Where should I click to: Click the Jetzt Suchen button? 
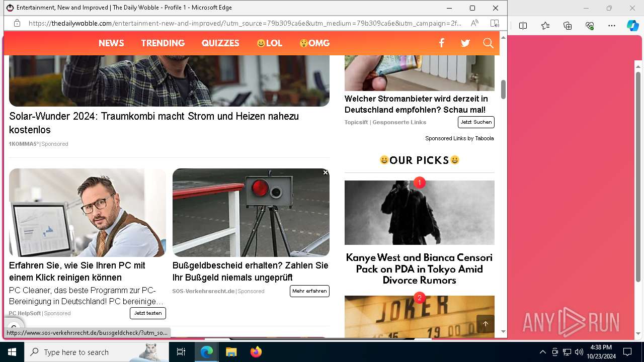[x=476, y=122]
